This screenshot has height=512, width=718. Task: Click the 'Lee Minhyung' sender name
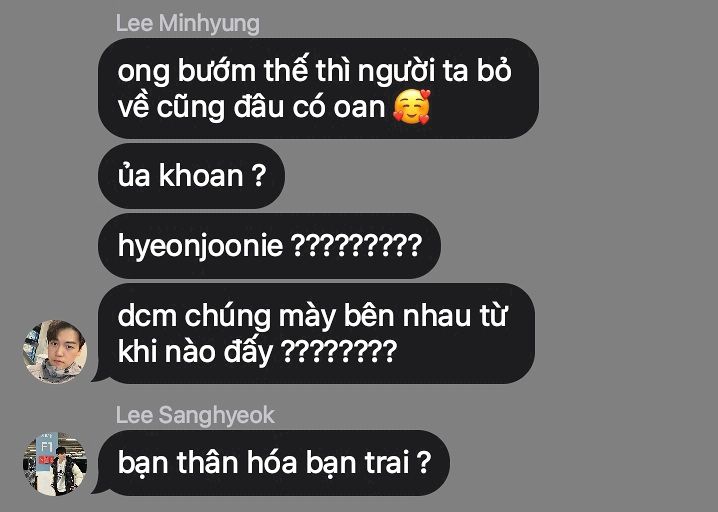click(x=187, y=23)
